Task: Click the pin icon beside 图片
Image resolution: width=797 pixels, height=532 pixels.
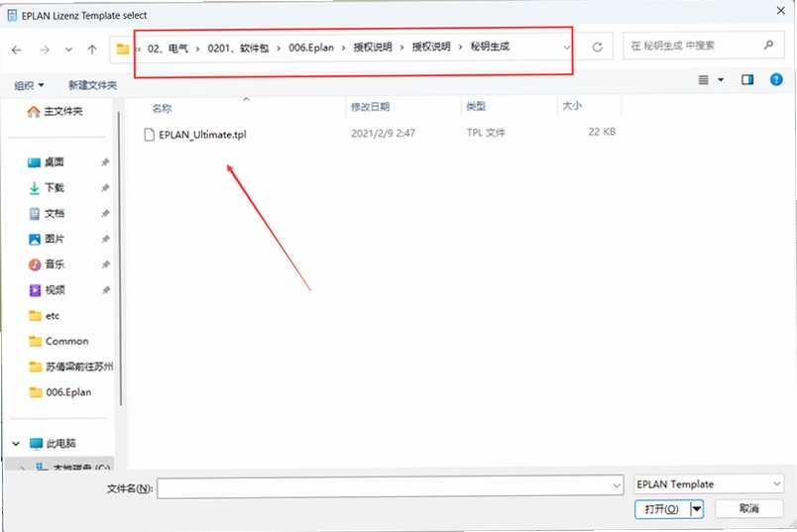Action: point(105,239)
